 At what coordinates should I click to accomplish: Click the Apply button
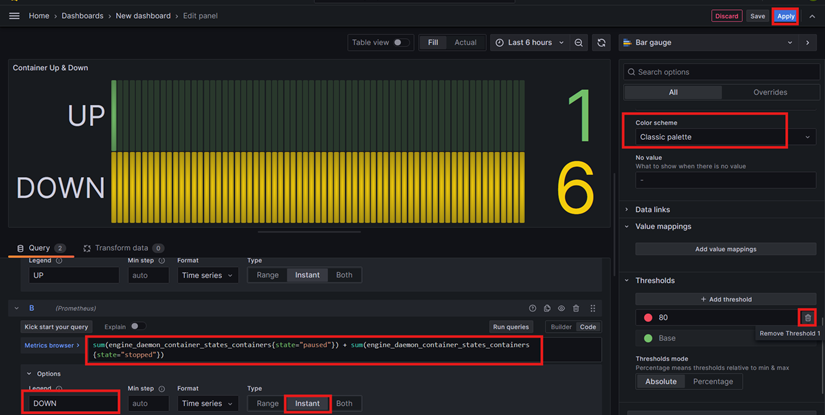point(786,16)
